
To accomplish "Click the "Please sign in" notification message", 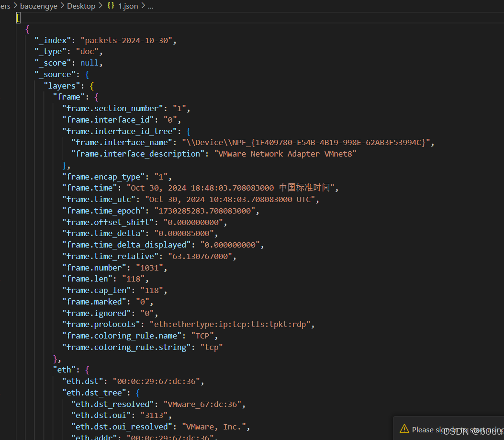I will 458,430.
